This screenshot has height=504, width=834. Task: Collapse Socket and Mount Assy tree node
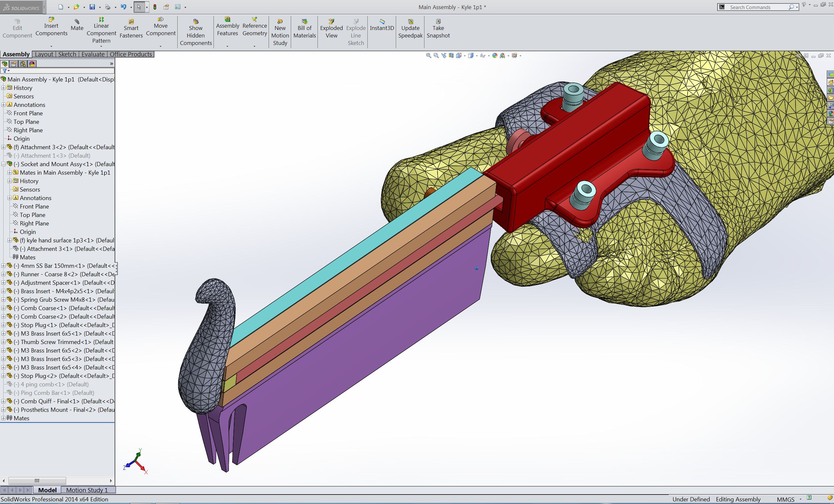[4, 164]
